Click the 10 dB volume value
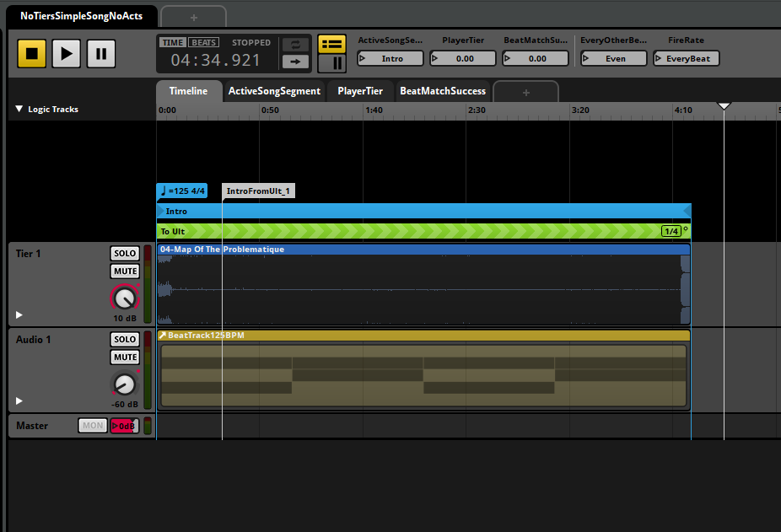Viewport: 781px width, 532px height. (125, 319)
